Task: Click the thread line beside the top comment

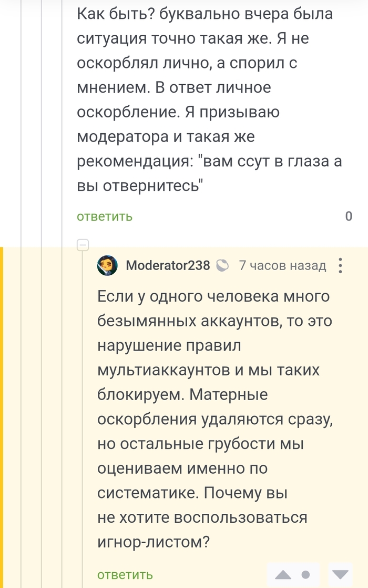Action: (62, 105)
